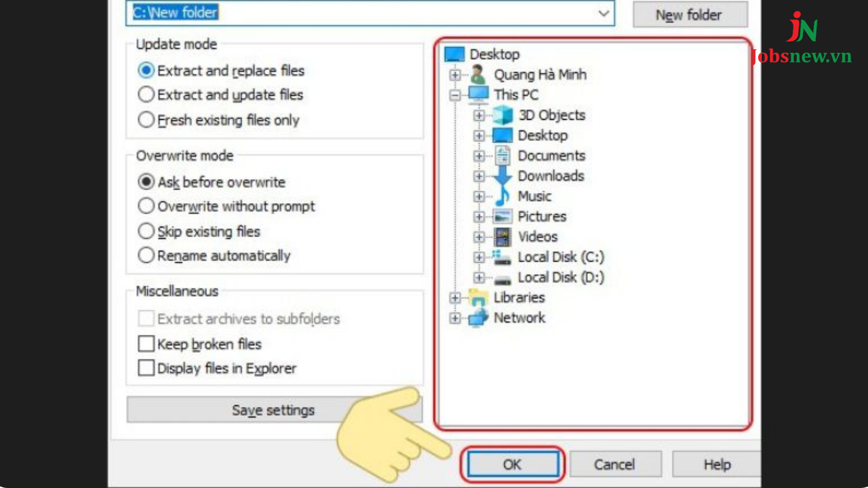Click the Music folder icon
Viewport: 868px width, 488px height.
tap(503, 196)
